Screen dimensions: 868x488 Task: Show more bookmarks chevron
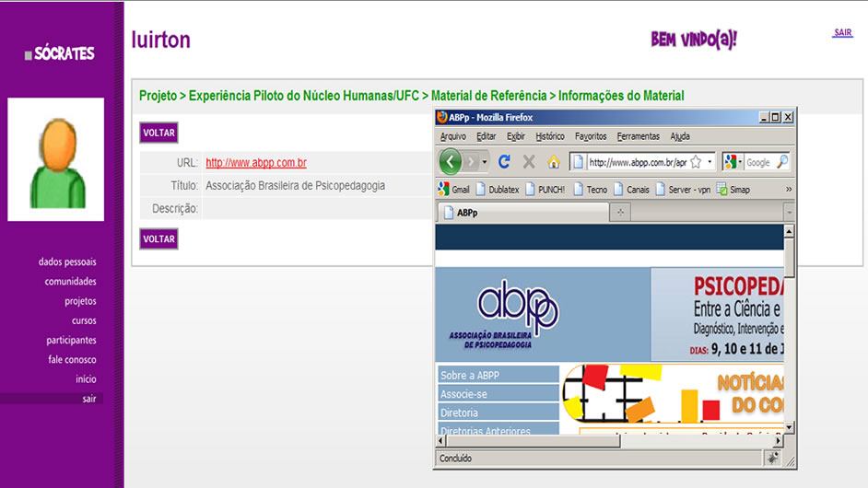click(x=788, y=190)
